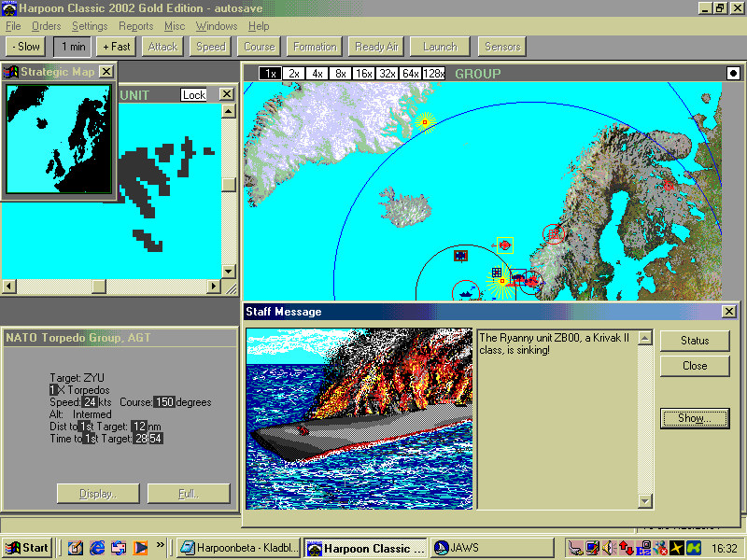The image size is (747, 560).
Task: Click Unit window scroll left arrow
Action: pyautogui.click(x=9, y=287)
